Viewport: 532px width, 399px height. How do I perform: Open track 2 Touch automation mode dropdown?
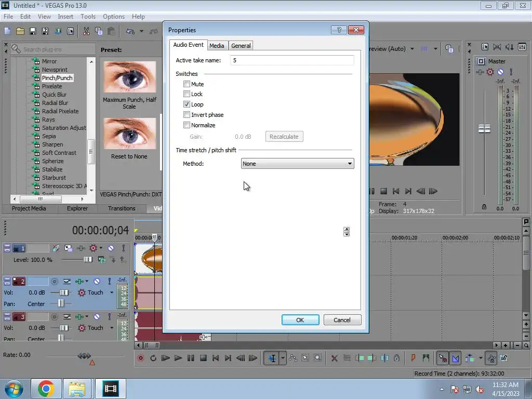(x=112, y=292)
